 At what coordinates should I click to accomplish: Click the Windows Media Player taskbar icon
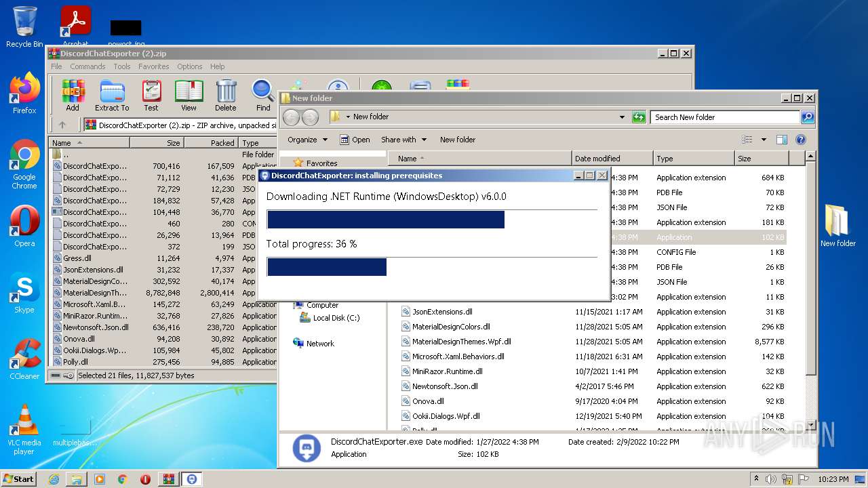click(100, 479)
